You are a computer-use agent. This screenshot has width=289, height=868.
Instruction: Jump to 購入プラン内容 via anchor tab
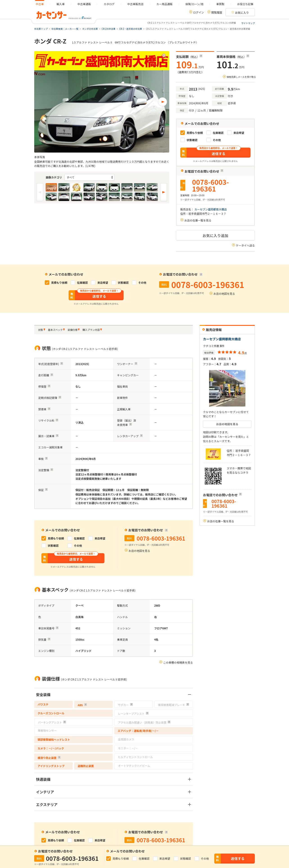pos(92,330)
